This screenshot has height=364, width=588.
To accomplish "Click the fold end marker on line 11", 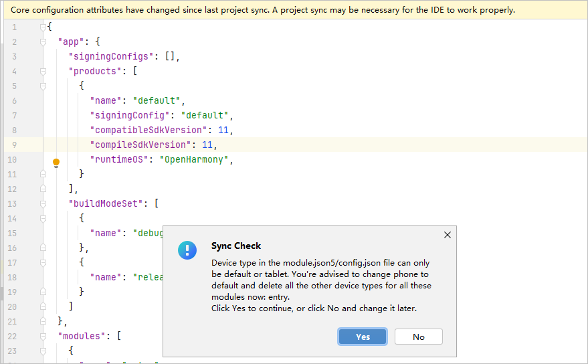I will (x=43, y=174).
